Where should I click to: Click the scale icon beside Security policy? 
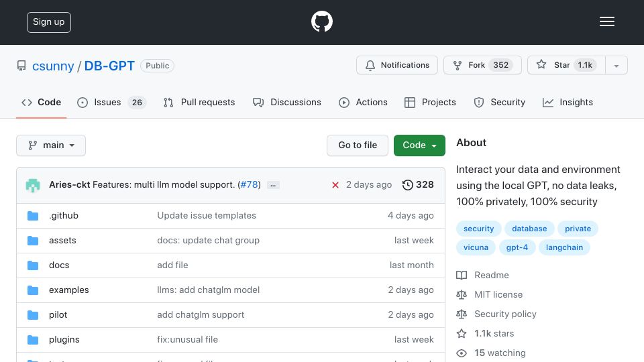pos(462,314)
